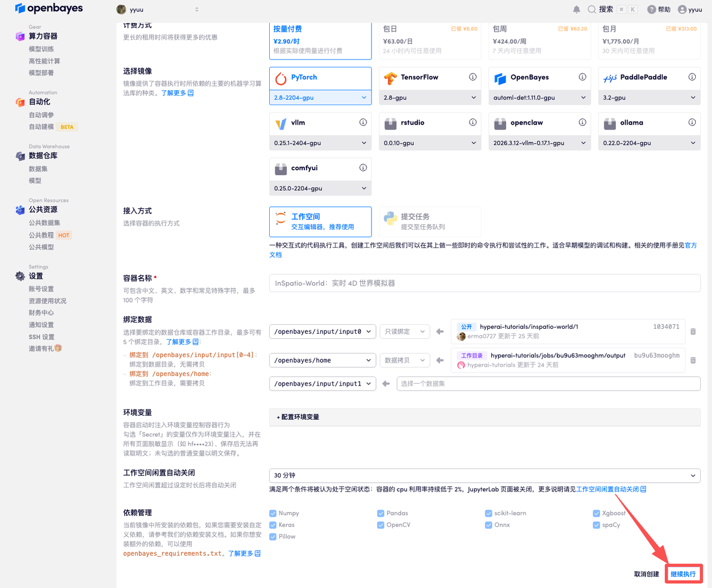The image size is (712, 588).
Task: Click the 自动化 sidebar icon
Action: [x=20, y=102]
